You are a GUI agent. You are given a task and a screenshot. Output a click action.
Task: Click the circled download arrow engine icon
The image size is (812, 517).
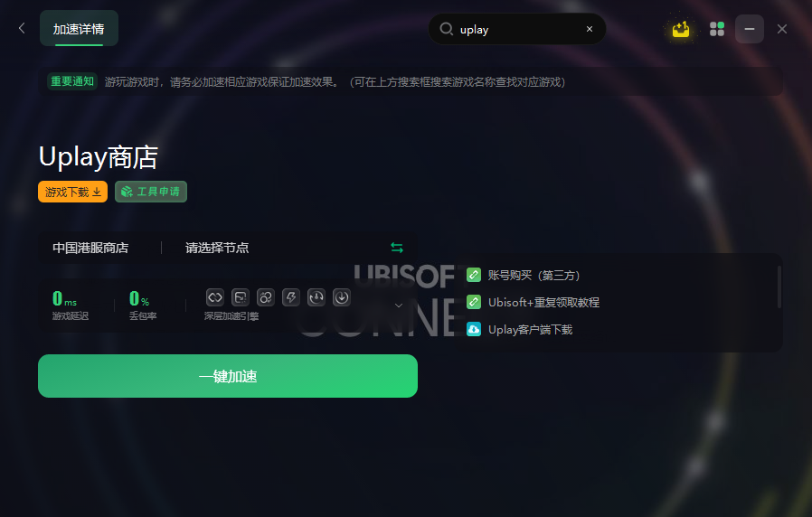[x=342, y=297]
